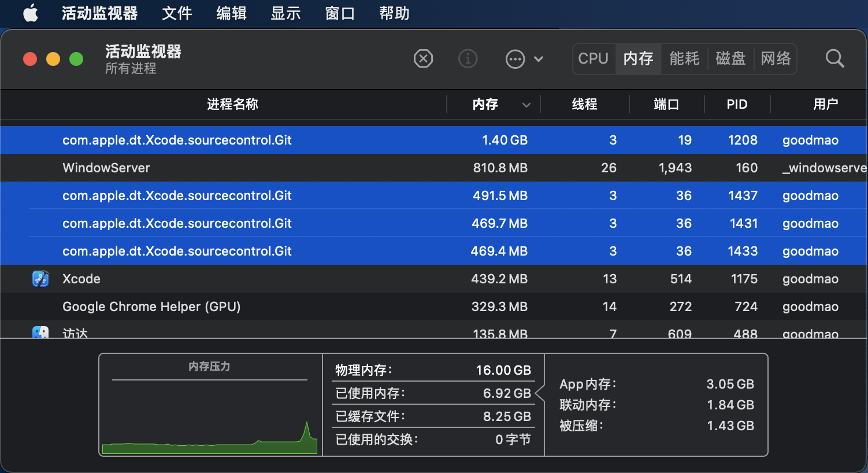Viewport: 868px width, 473px height.
Task: Click the 内存压力 label
Action: (x=209, y=367)
